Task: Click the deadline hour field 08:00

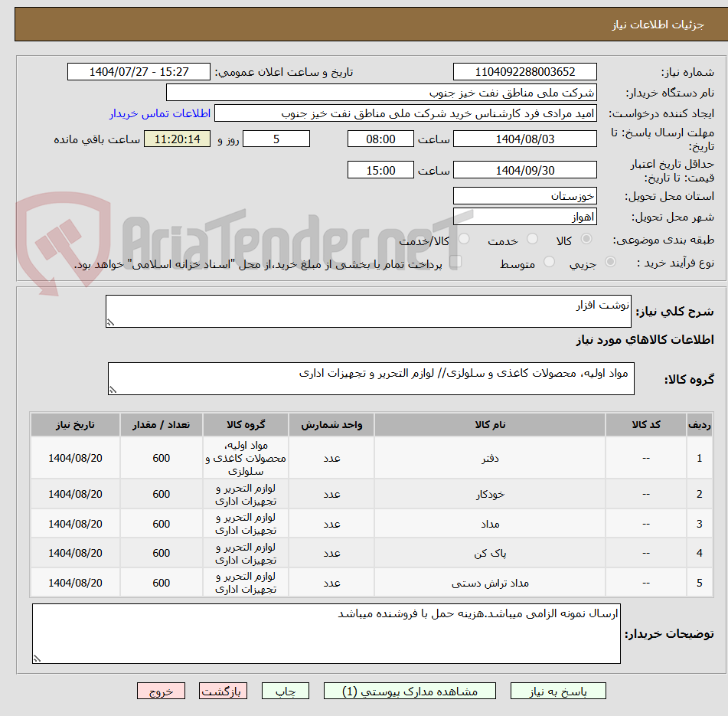Action: pos(380,139)
